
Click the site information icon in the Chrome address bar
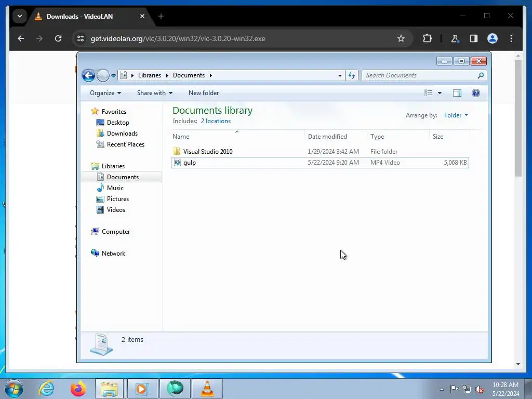click(x=81, y=38)
